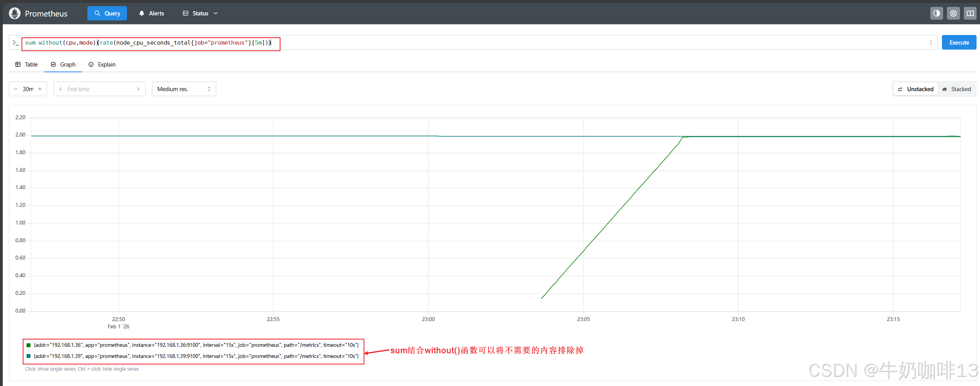Switch to the Explain tab
Screen dimensions: 980x386
tap(102, 65)
